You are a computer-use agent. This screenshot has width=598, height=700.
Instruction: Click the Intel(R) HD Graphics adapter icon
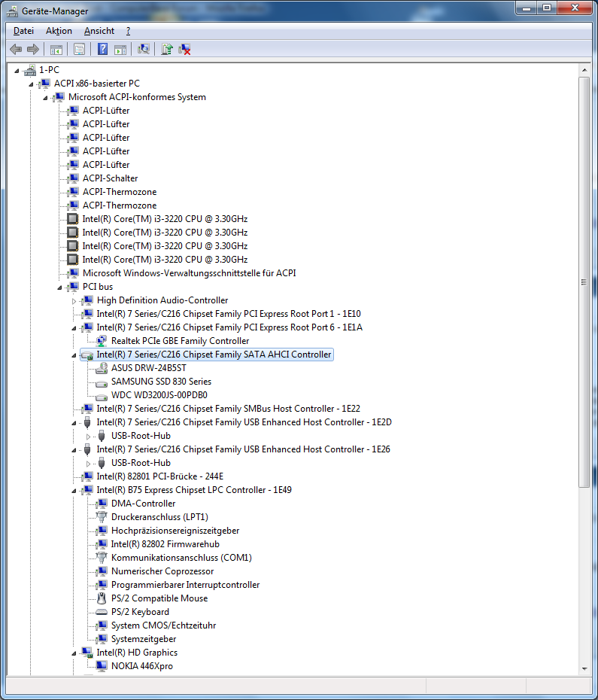click(87, 653)
